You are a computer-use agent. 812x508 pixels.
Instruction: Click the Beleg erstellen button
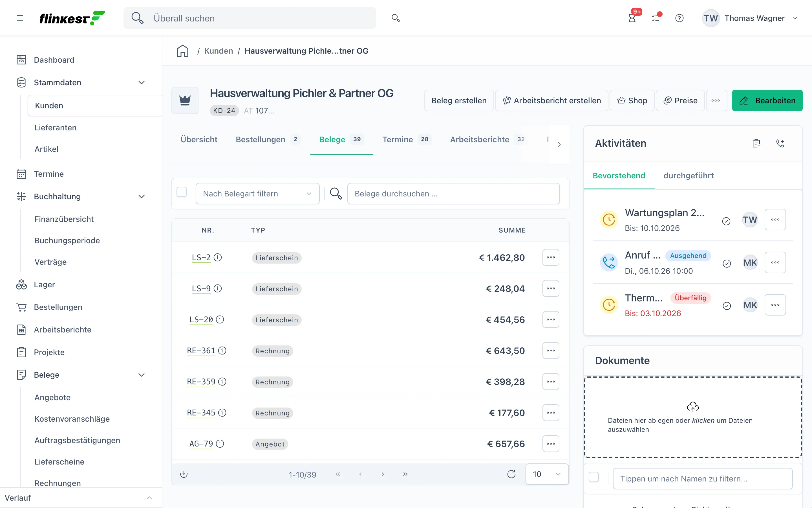[459, 100]
